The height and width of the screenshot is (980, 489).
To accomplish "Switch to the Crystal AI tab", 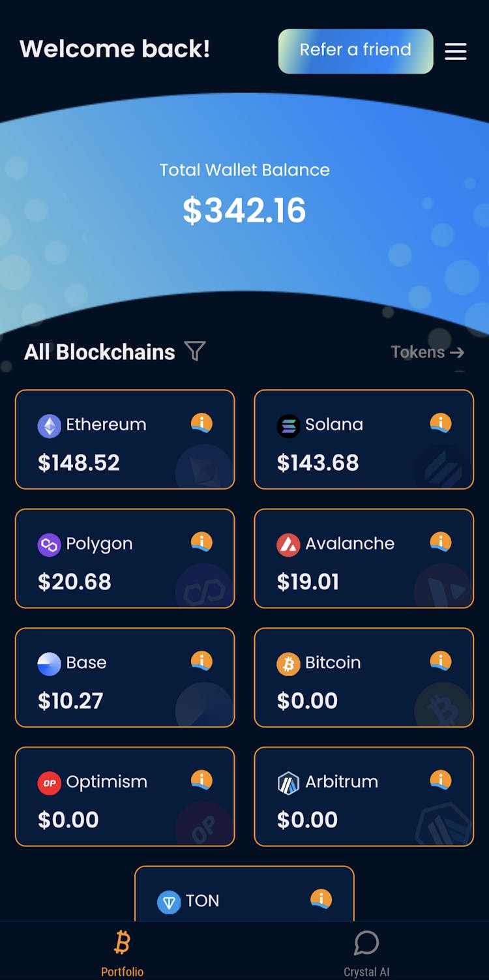I will 366,953.
